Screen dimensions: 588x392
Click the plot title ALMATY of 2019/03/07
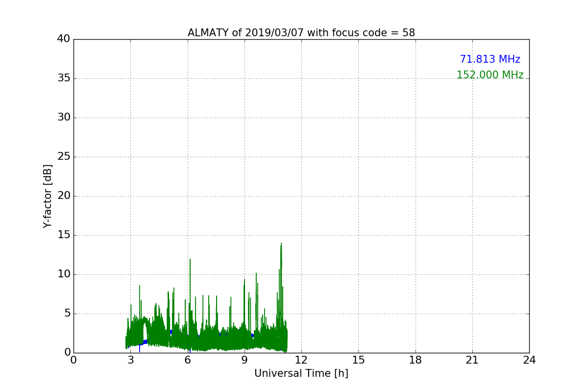click(301, 33)
